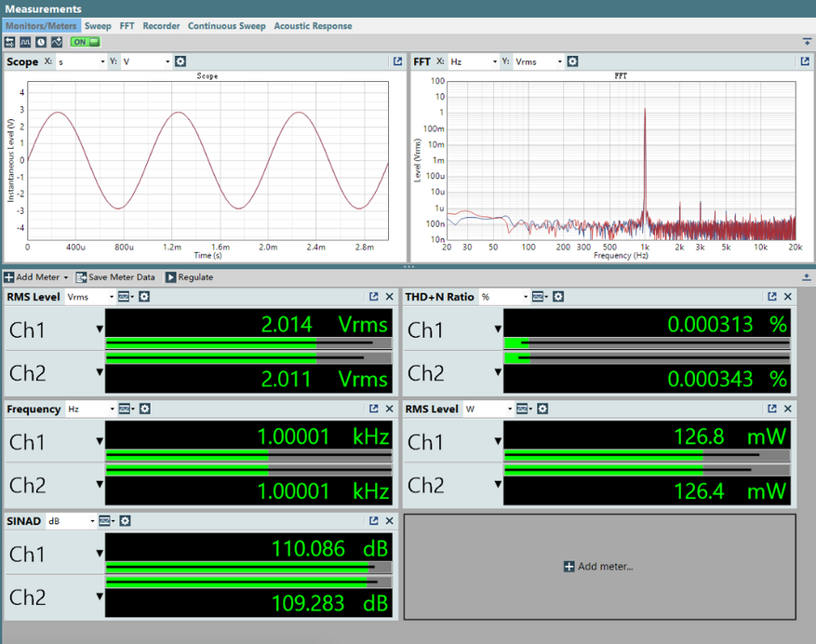
Task: Toggle the green ON generator switch
Action: click(84, 42)
